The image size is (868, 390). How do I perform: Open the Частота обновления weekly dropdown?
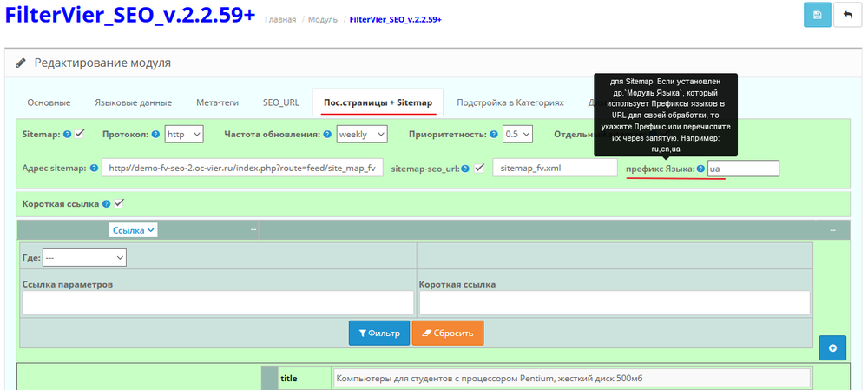pos(362,134)
